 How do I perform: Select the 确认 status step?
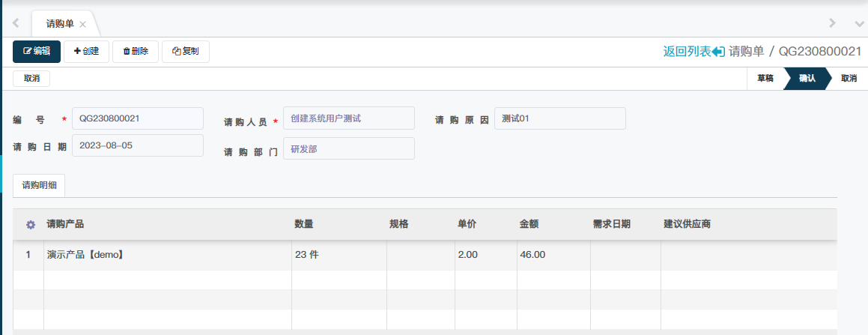coord(807,79)
